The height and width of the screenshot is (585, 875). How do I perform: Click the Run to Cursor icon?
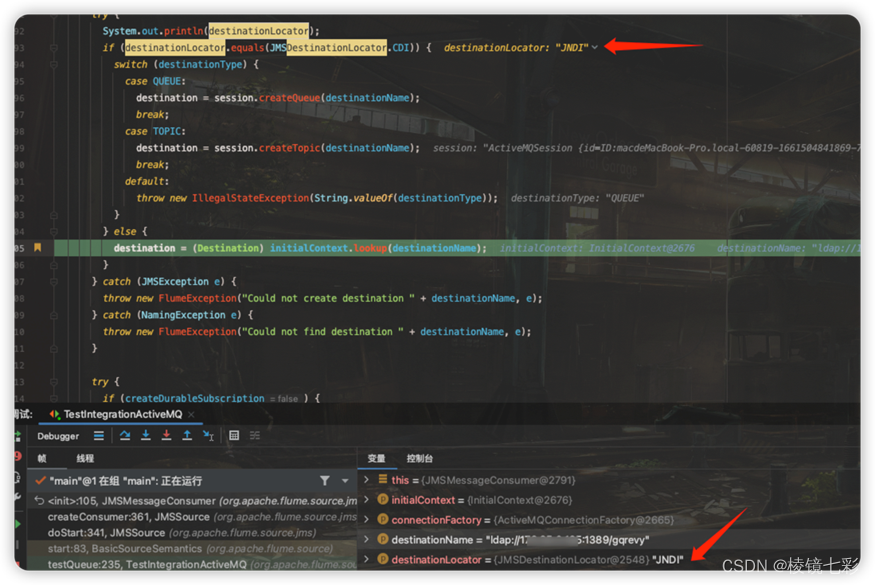coord(208,435)
